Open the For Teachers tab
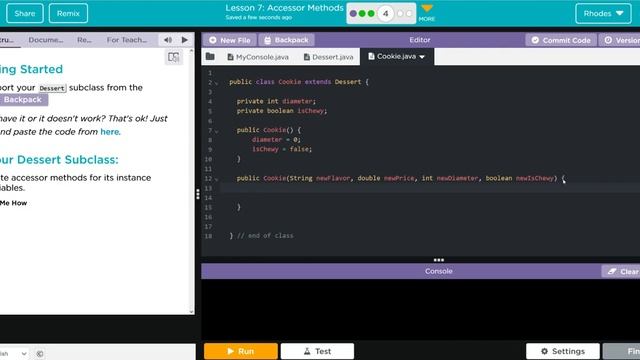Image resolution: width=640 pixels, height=360 pixels. [x=127, y=40]
